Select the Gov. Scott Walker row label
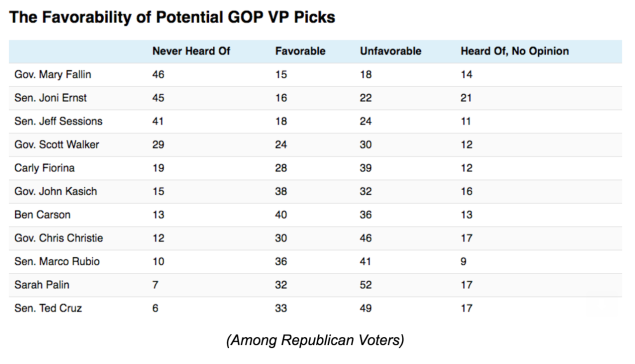The image size is (635, 364). 57,145
